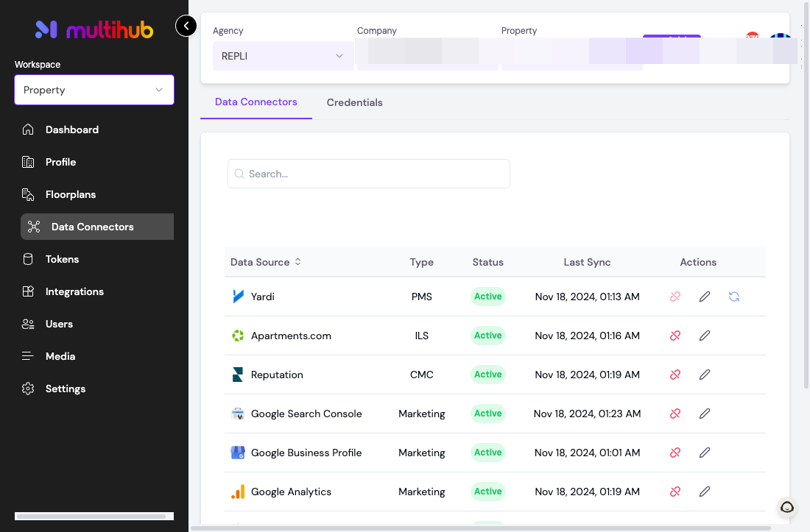Click the Active status badge for Yardi
Screen dimensions: 810x532
pyautogui.click(x=487, y=297)
